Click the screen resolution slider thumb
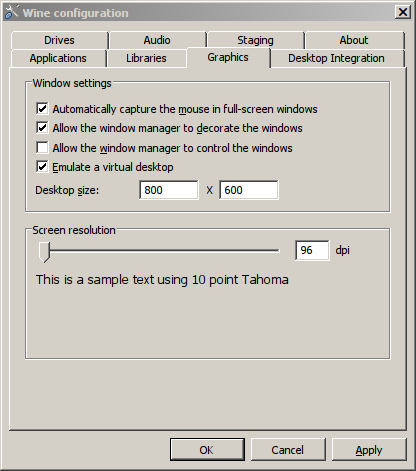This screenshot has width=416, height=471. [x=44, y=252]
